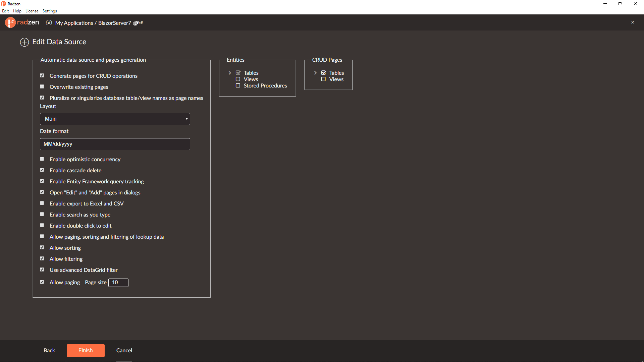Image resolution: width=644 pixels, height=362 pixels.
Task: Enable export to Excel and CSV
Action: [42, 203]
